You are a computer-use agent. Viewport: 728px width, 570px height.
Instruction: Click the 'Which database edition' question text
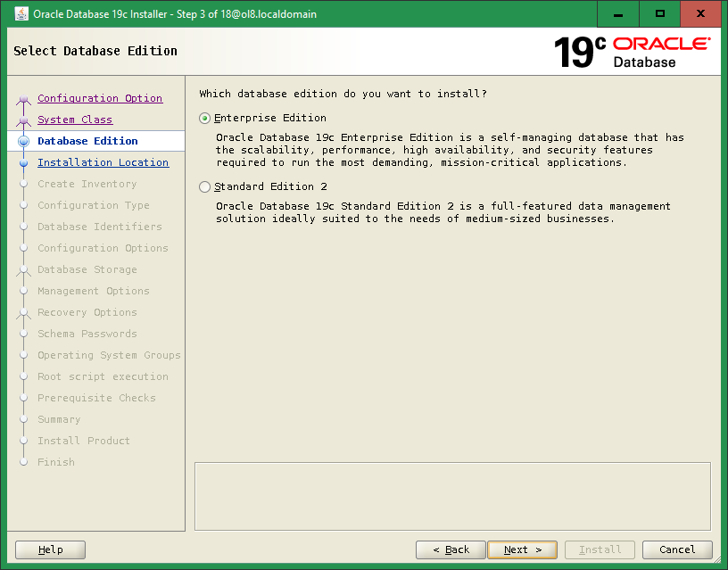[x=343, y=94]
